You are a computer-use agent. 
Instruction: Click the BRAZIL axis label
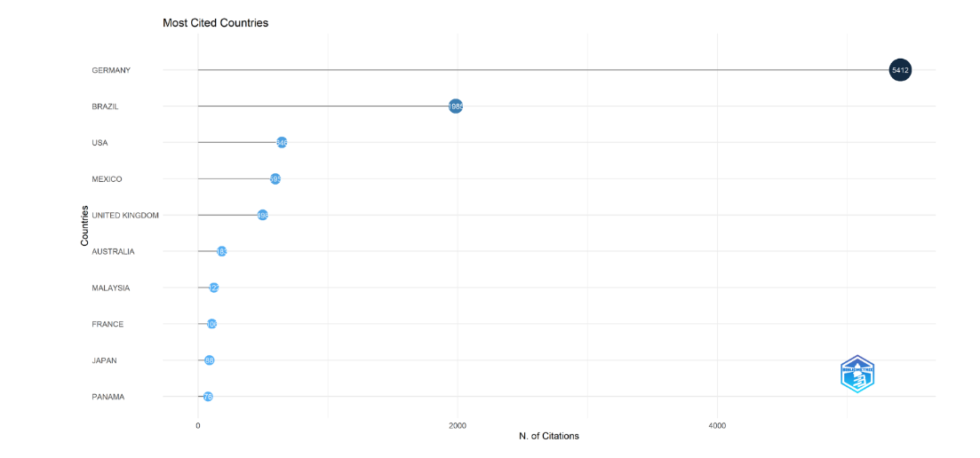click(x=106, y=107)
